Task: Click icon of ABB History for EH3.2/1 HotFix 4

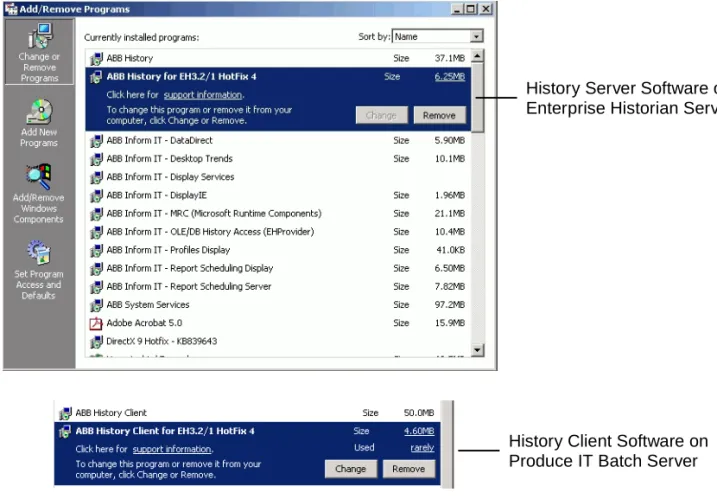Action: point(96,77)
